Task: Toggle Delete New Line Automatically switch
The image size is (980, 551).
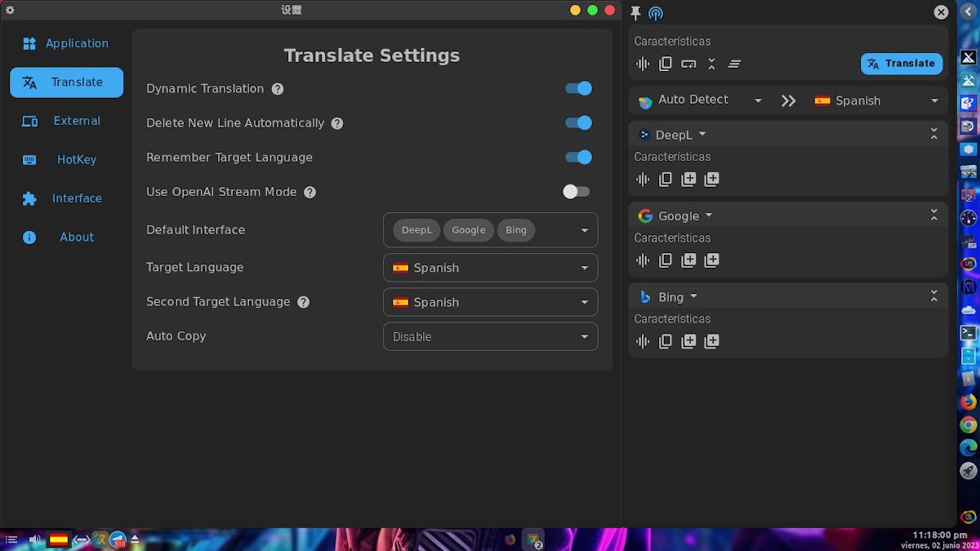Action: click(578, 122)
